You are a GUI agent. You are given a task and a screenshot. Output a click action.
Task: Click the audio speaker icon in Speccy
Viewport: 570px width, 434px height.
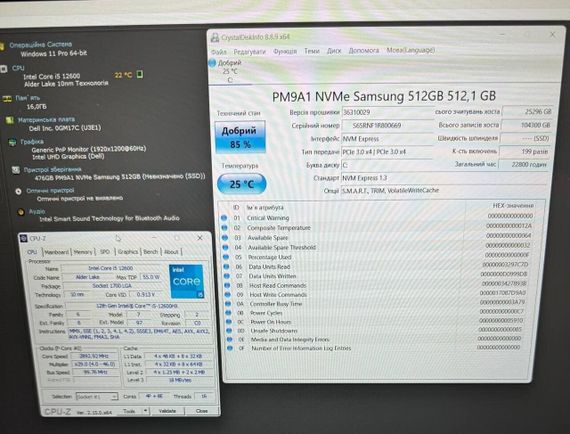(21, 212)
